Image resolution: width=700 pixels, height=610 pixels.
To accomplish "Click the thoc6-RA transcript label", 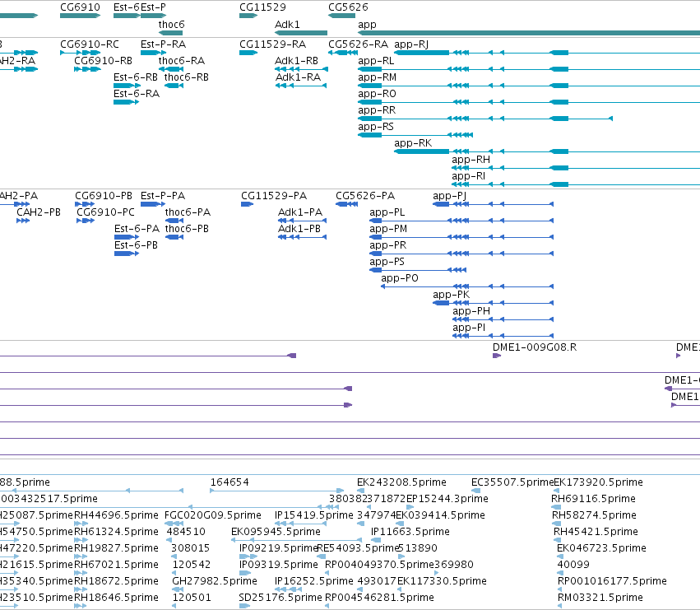I will tap(182, 60).
